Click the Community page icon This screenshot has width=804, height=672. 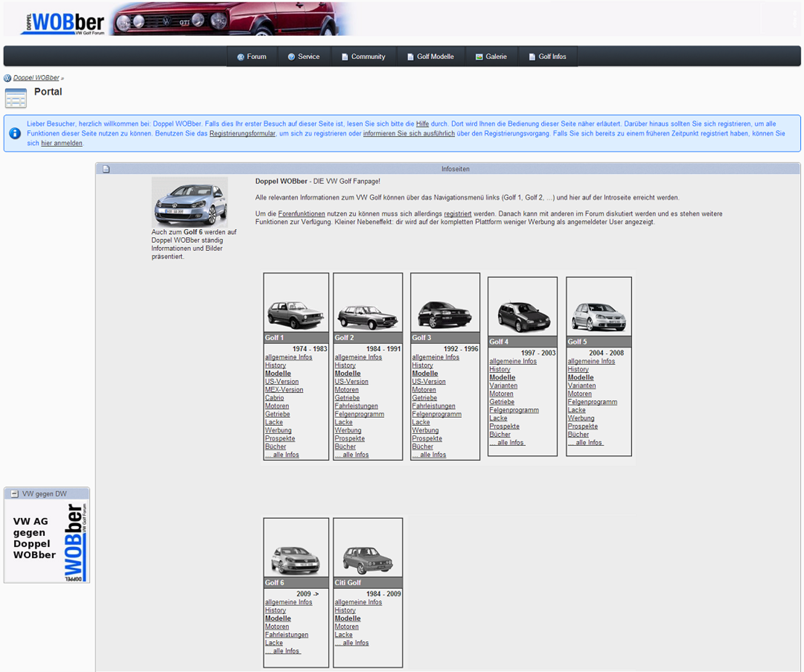coord(345,57)
